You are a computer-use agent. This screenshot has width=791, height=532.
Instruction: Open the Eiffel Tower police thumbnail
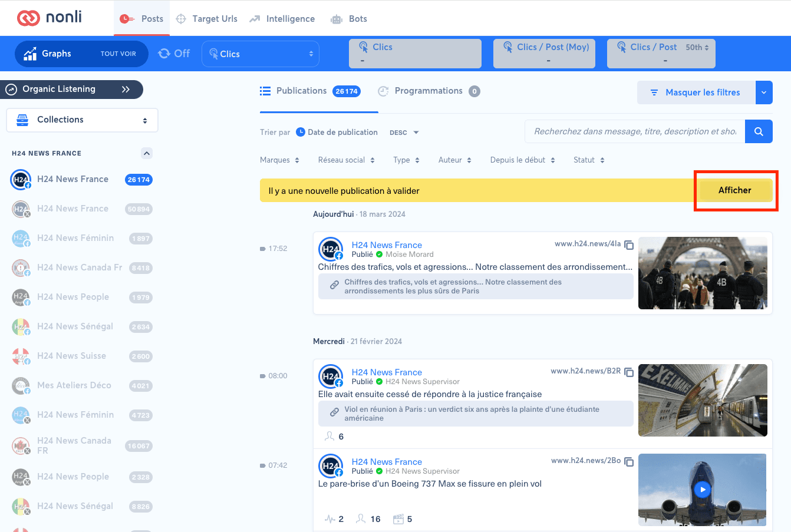pos(703,273)
